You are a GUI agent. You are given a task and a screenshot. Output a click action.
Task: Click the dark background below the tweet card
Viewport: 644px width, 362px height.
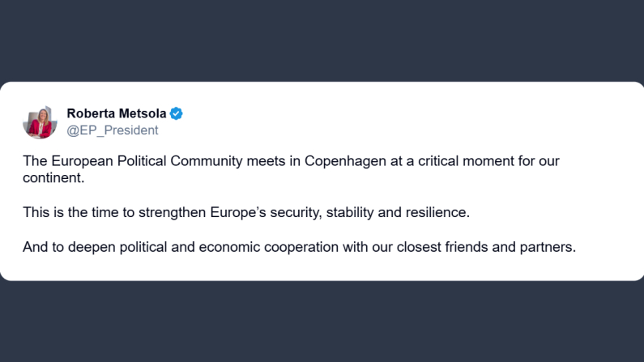click(322, 322)
